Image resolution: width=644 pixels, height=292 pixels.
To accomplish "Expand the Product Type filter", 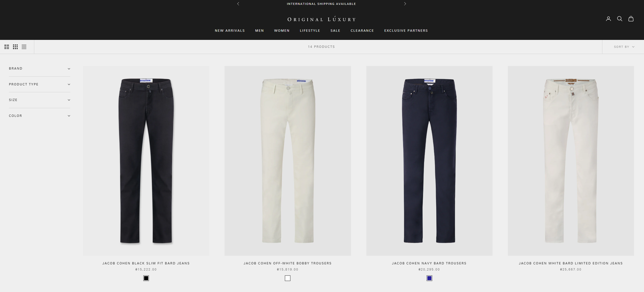I will point(40,84).
